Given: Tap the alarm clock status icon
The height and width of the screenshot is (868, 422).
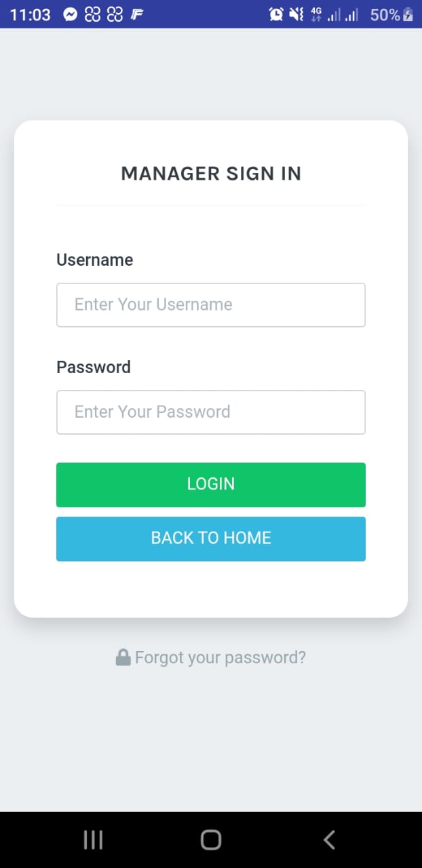Looking at the screenshot, I should click(276, 14).
